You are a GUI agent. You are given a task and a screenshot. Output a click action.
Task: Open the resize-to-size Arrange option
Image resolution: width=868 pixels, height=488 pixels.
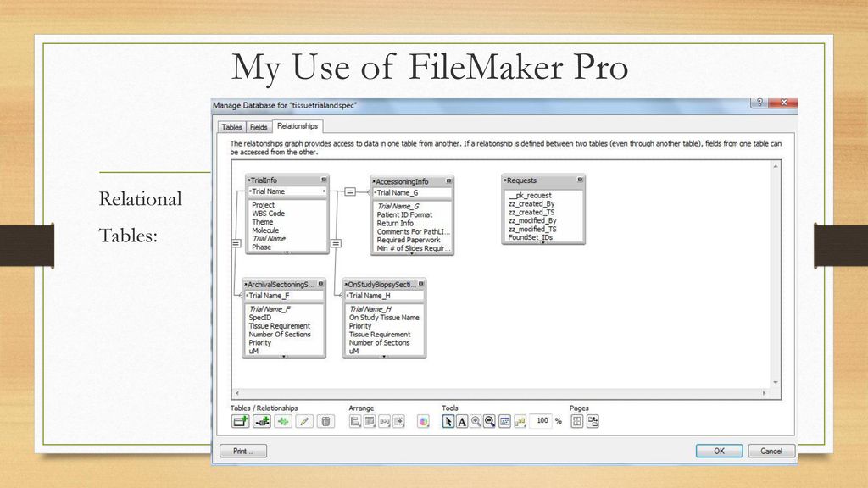pyautogui.click(x=398, y=422)
